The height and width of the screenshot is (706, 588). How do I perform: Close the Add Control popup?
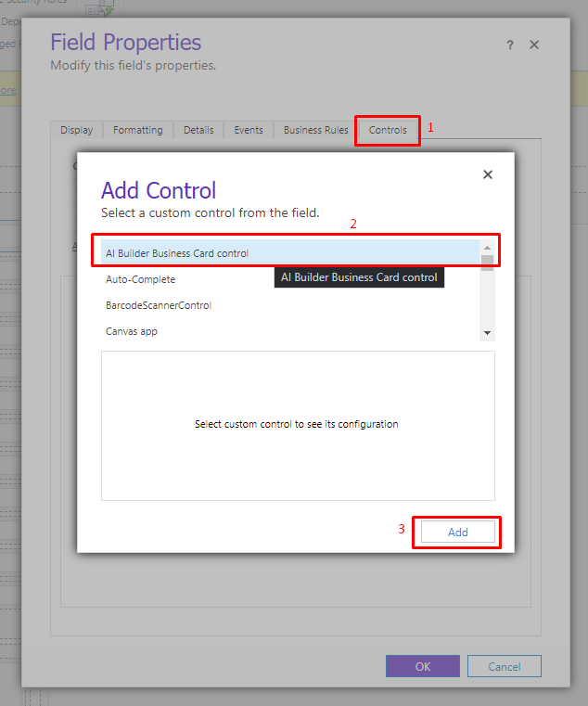[488, 174]
